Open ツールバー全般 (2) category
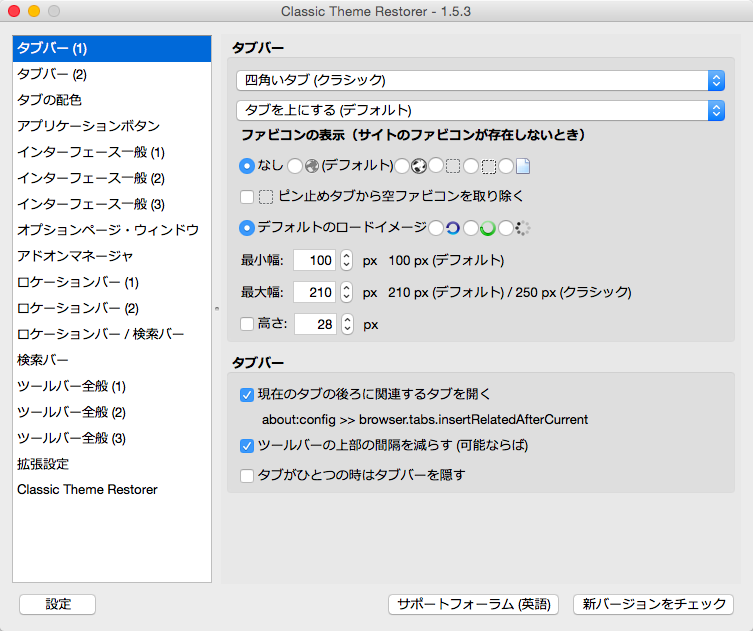The height and width of the screenshot is (631, 753). pos(112,412)
